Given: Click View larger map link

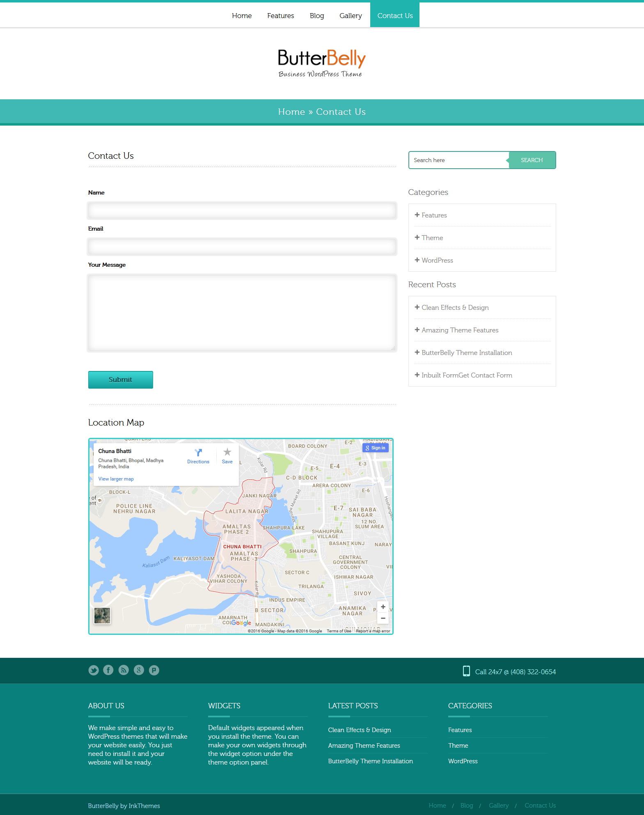Looking at the screenshot, I should tap(116, 479).
